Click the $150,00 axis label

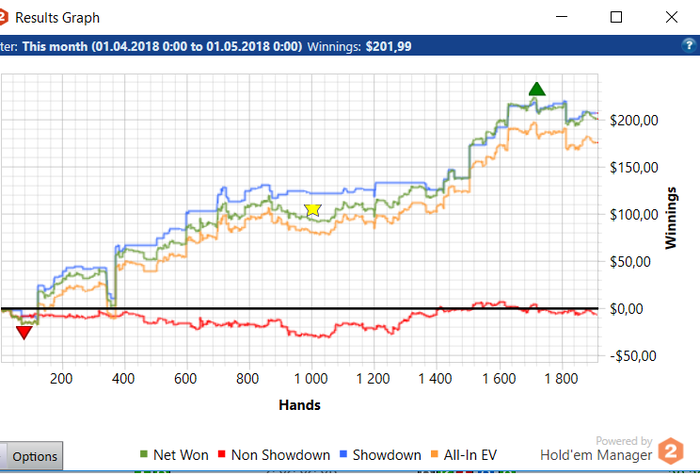(634, 168)
